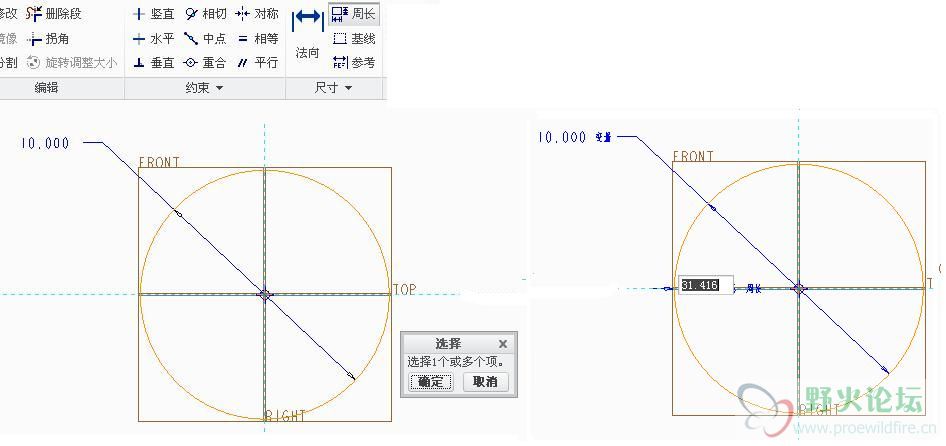
Task: Select the 竖直 vertical constraint
Action: (154, 13)
